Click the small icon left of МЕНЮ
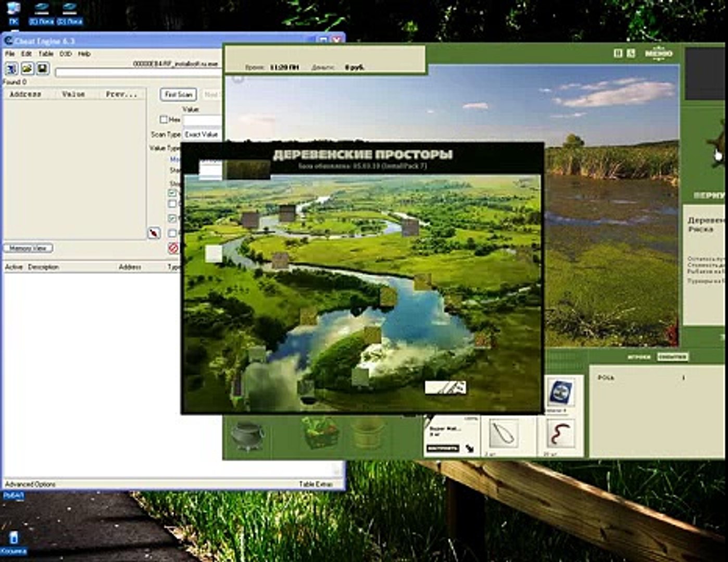The image size is (728, 562). pyautogui.click(x=631, y=53)
